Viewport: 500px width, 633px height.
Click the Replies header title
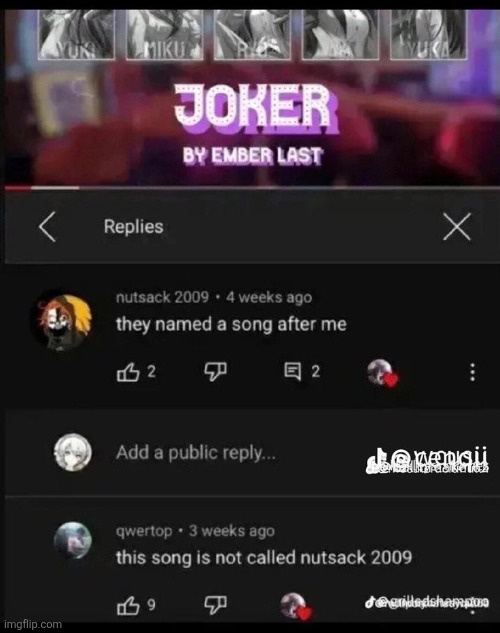[134, 226]
